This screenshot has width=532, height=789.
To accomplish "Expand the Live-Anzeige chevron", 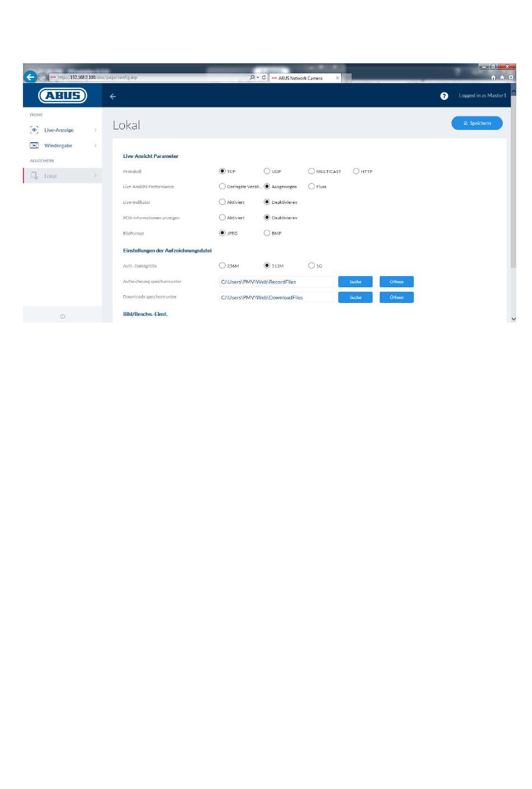I will pyautogui.click(x=95, y=130).
